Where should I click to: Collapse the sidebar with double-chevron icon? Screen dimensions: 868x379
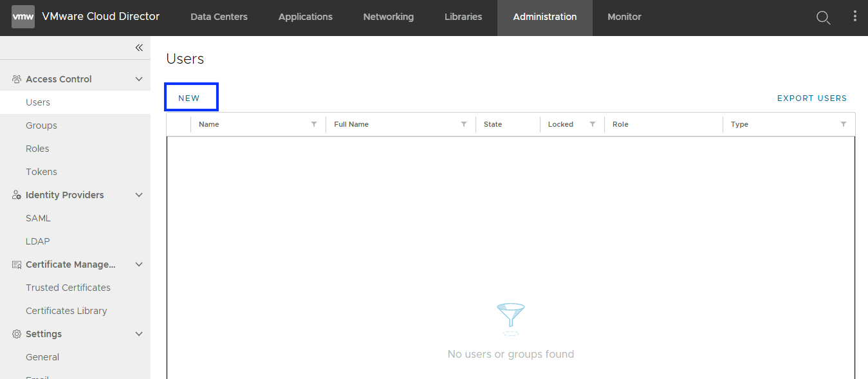coord(139,48)
